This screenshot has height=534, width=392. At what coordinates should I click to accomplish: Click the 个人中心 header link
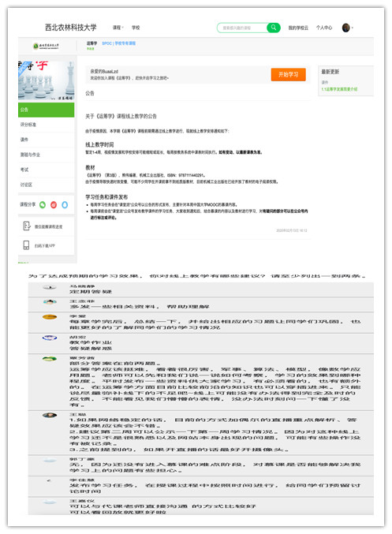[x=324, y=28]
